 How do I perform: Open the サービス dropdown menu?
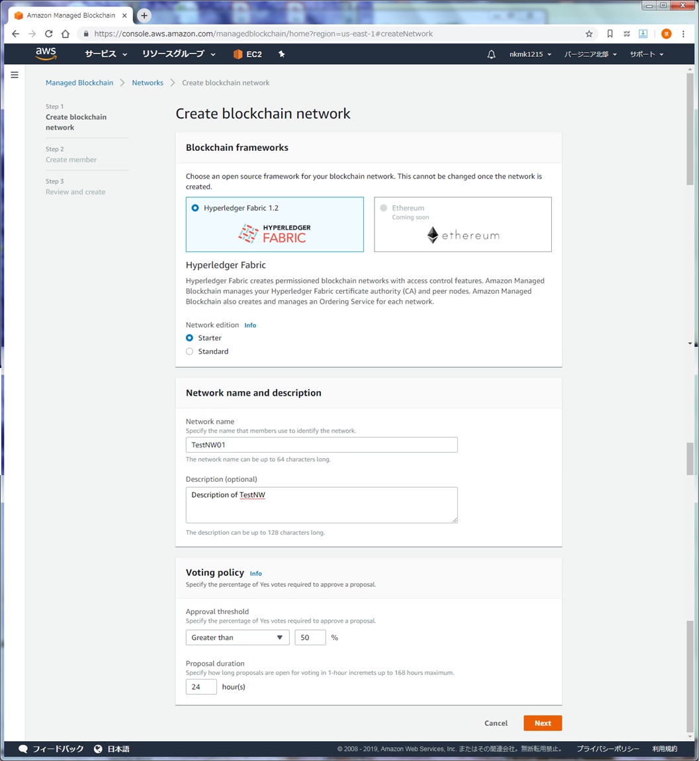tap(106, 54)
